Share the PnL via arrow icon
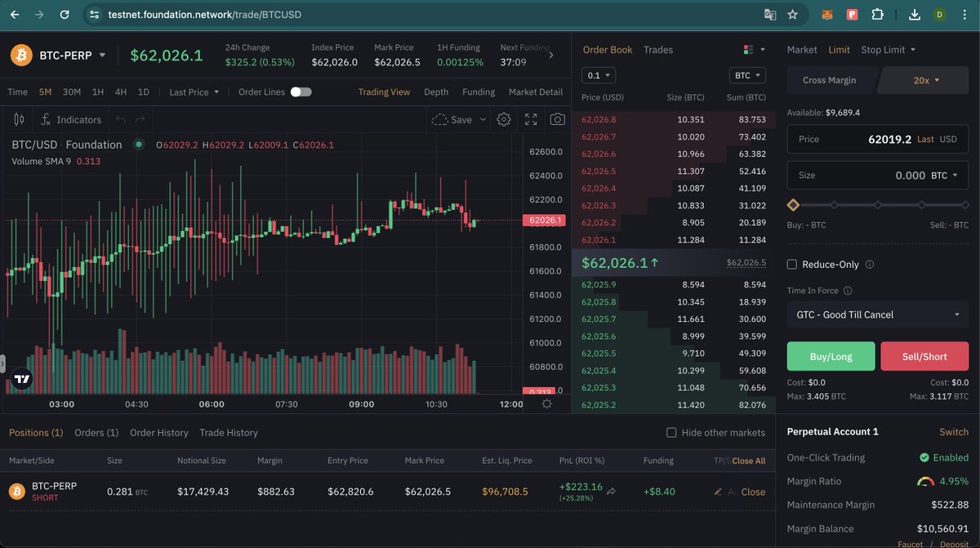The image size is (980, 548). 611,492
